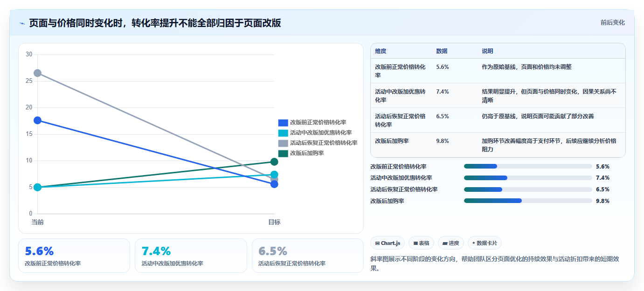Select the 数据卡片 tag chip

[x=485, y=243]
